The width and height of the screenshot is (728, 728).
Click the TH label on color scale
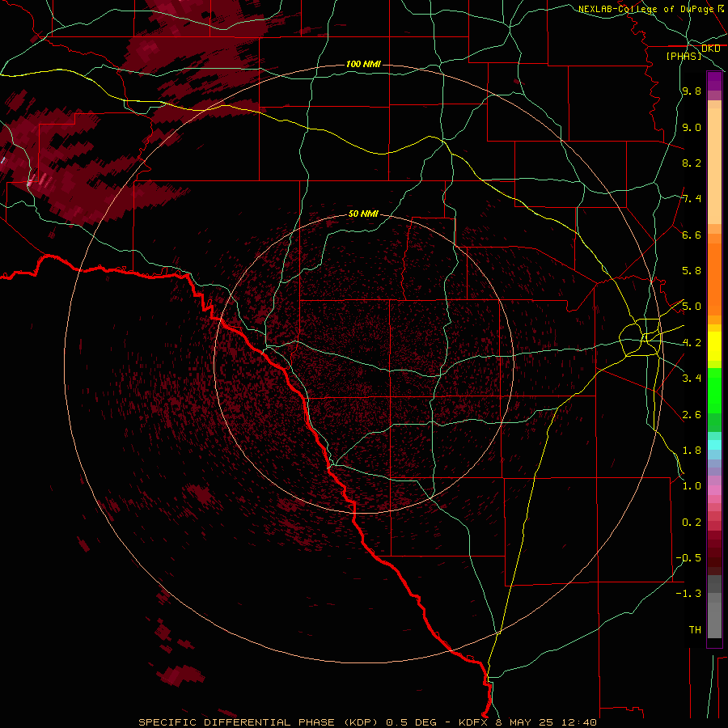point(695,629)
